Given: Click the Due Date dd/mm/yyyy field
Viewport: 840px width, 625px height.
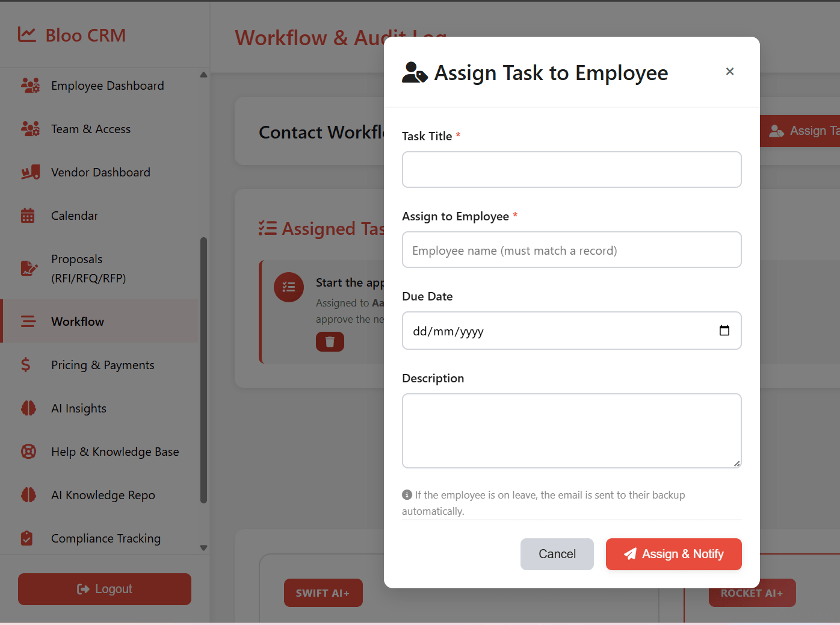Looking at the screenshot, I should point(572,331).
